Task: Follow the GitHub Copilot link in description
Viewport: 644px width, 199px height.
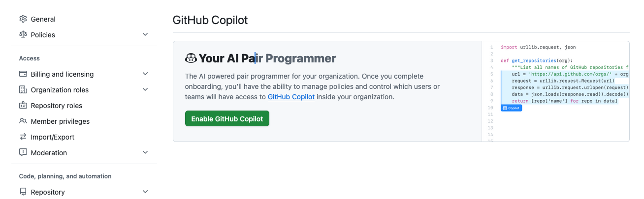Action: click(291, 97)
